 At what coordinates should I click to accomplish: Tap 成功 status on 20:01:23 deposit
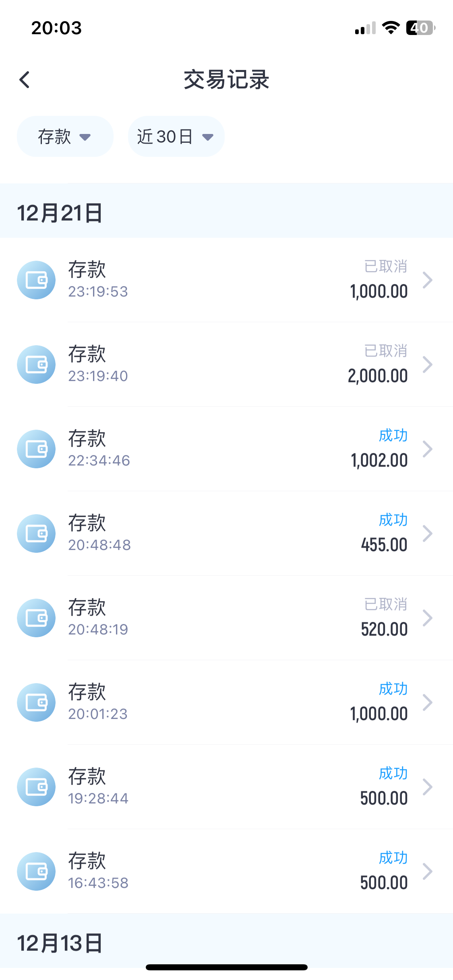(x=393, y=689)
